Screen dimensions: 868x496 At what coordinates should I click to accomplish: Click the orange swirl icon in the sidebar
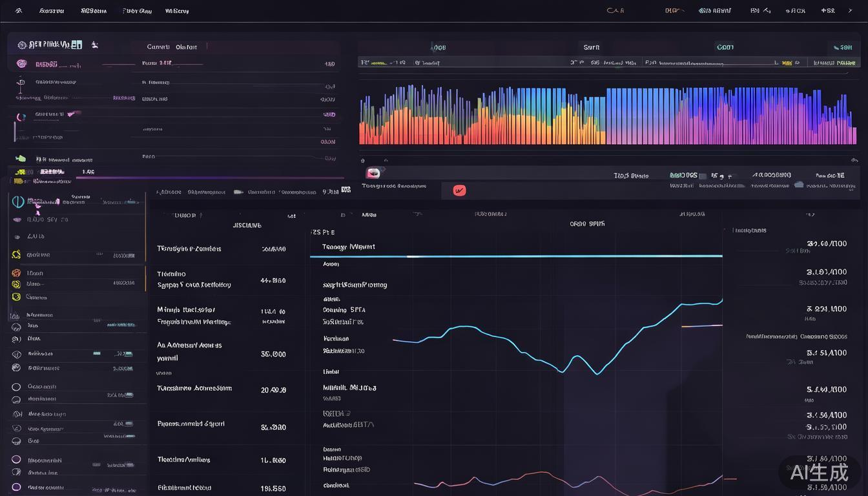(x=16, y=273)
